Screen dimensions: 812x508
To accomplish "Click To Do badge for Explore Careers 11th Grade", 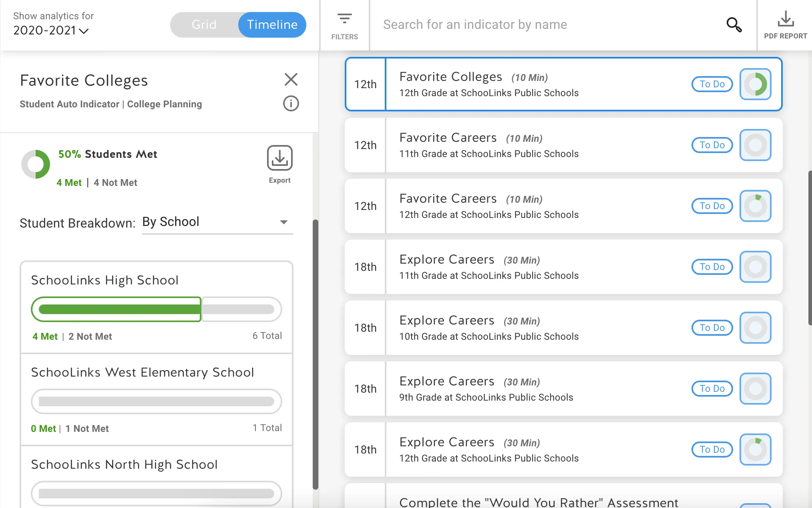I will coord(712,267).
